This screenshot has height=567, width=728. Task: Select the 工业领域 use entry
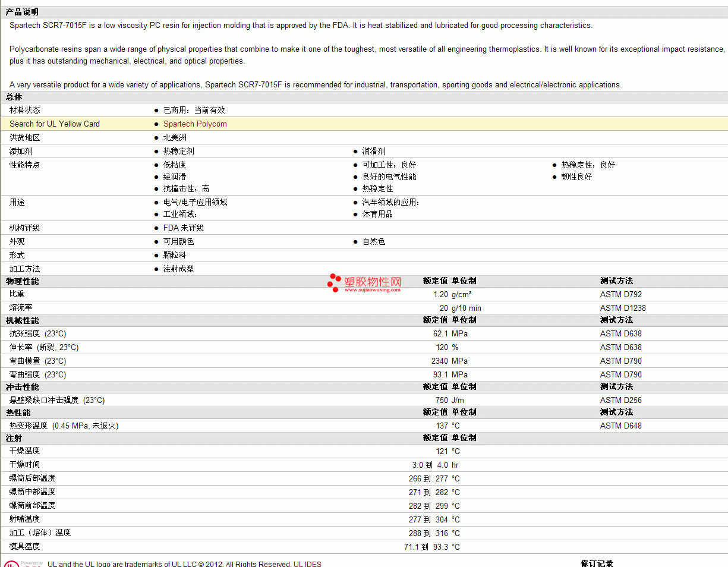coord(180,214)
